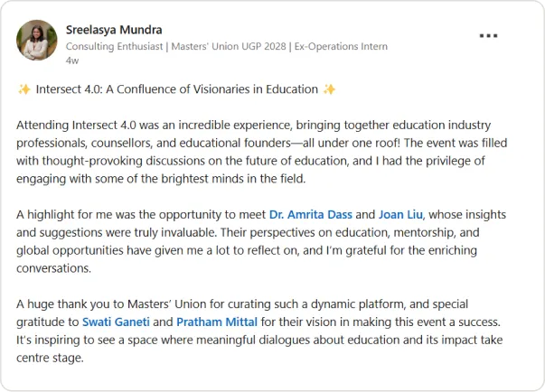
Task: Click "Masters' Union" in the closing paragraph
Action: coord(154,304)
